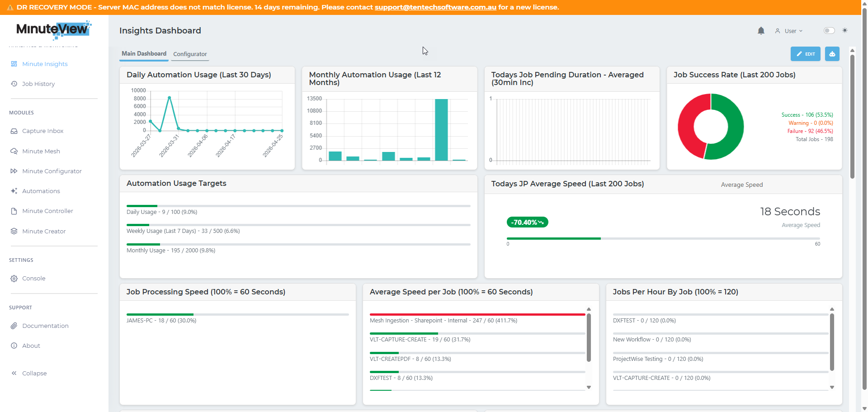Screen dimensions: 868x412
Task: Click the notification bell icon
Action: 761,31
